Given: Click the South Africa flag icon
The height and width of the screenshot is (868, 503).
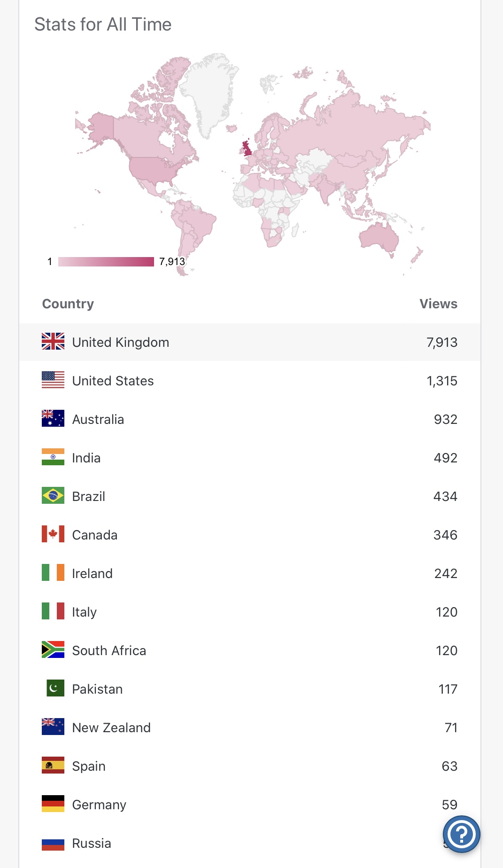Looking at the screenshot, I should point(53,649).
